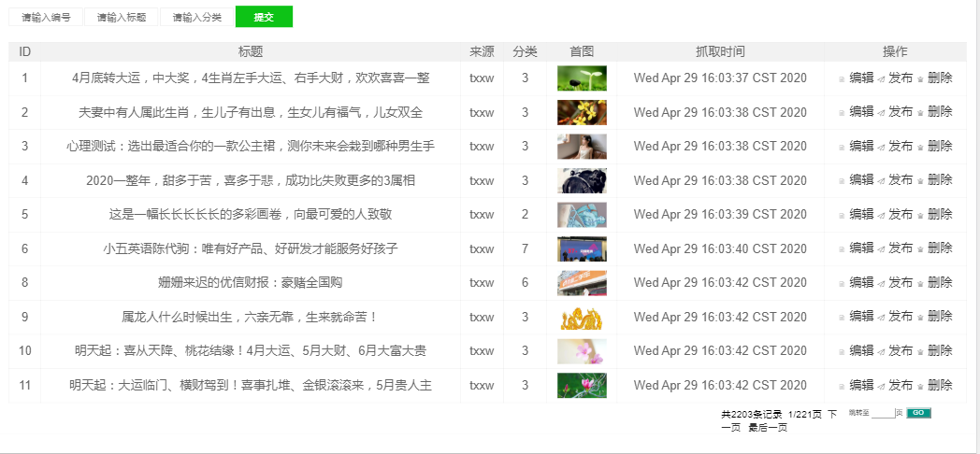The height and width of the screenshot is (454, 980).
Task: Click 编辑 link for row ID 4
Action: pyautogui.click(x=861, y=180)
